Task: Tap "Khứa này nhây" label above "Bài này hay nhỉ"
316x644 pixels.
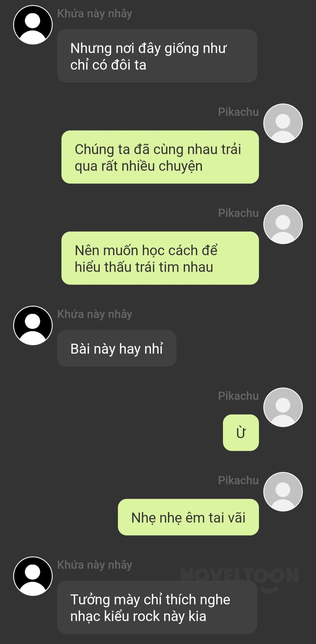Action: click(95, 314)
